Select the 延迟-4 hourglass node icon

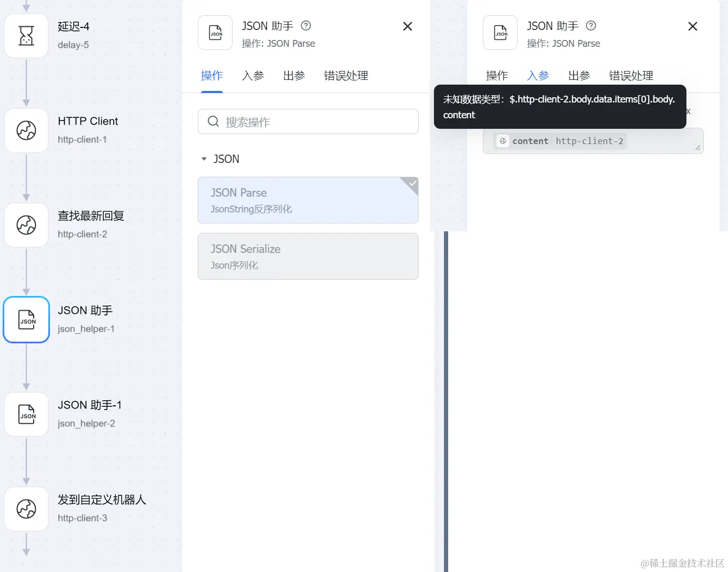[x=26, y=36]
